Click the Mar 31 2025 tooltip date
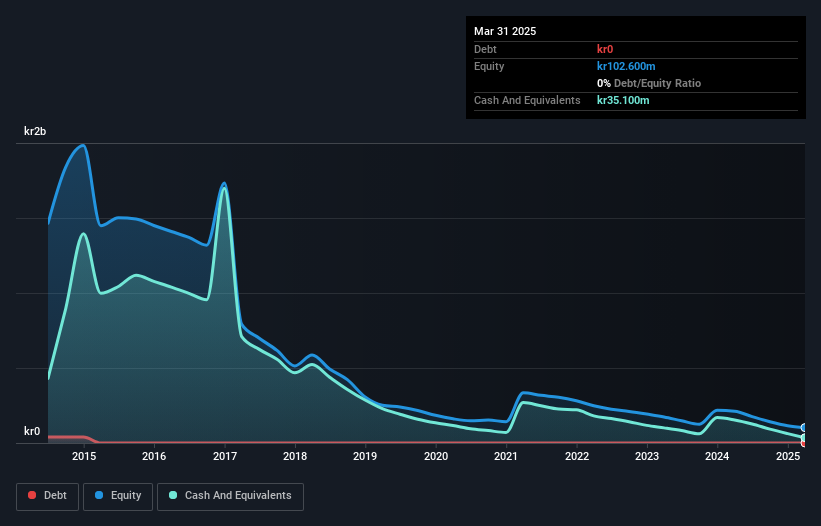Screen dimensions: 821x526 click(x=505, y=31)
